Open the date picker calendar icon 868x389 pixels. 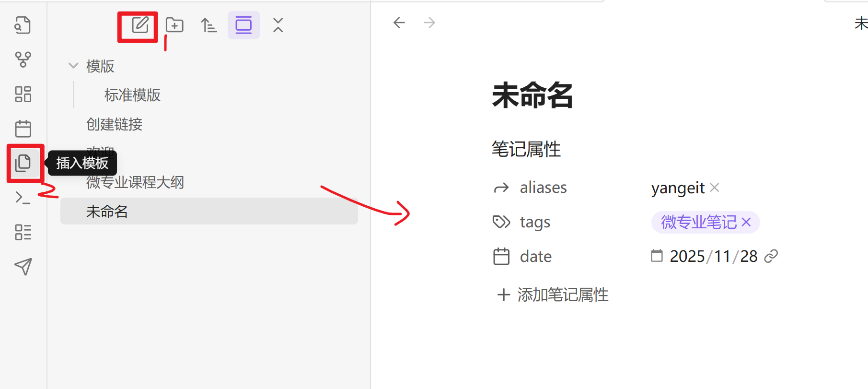coord(657,256)
